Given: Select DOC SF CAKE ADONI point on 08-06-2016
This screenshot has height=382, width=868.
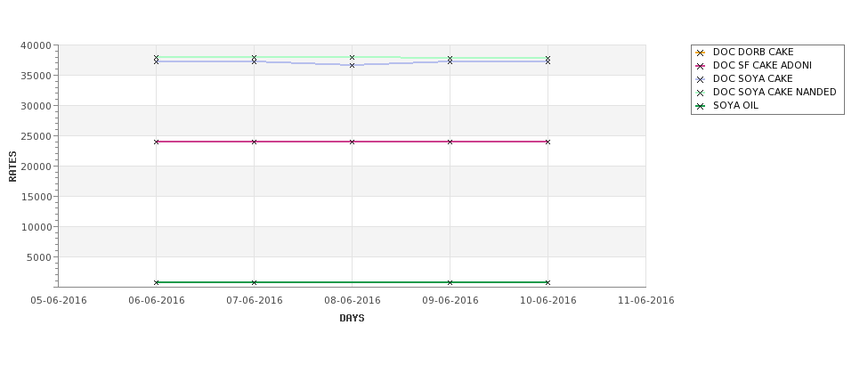Looking at the screenshot, I should [352, 142].
